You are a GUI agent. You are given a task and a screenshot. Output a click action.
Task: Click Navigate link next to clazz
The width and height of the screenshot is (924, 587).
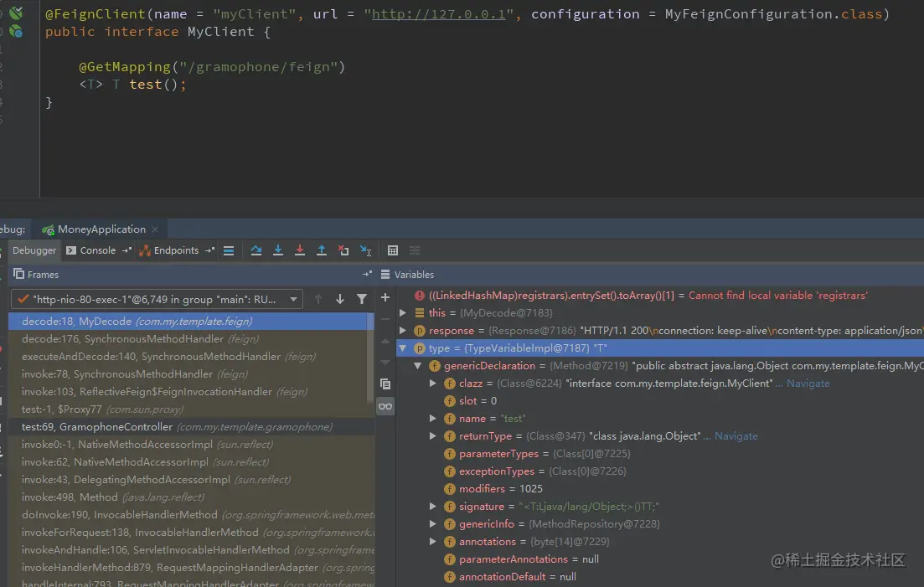click(x=808, y=384)
